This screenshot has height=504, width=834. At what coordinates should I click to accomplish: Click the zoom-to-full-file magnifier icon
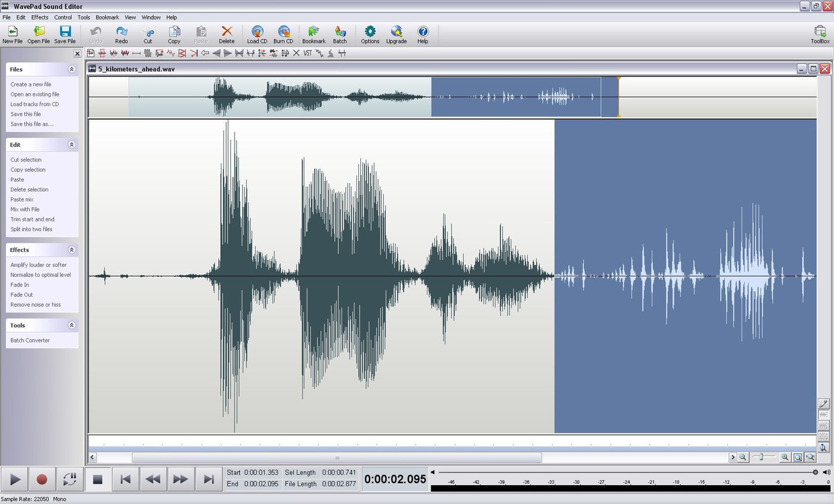tap(810, 456)
